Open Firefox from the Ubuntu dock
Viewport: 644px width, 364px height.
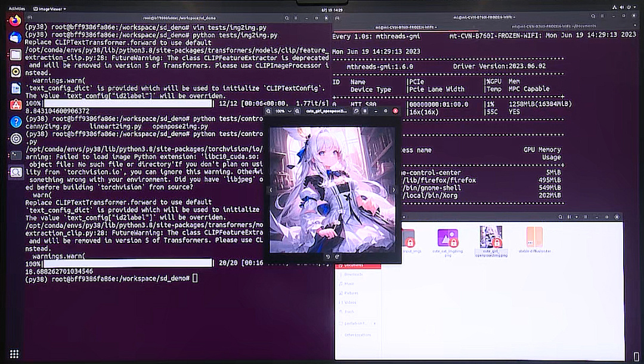tap(16, 20)
